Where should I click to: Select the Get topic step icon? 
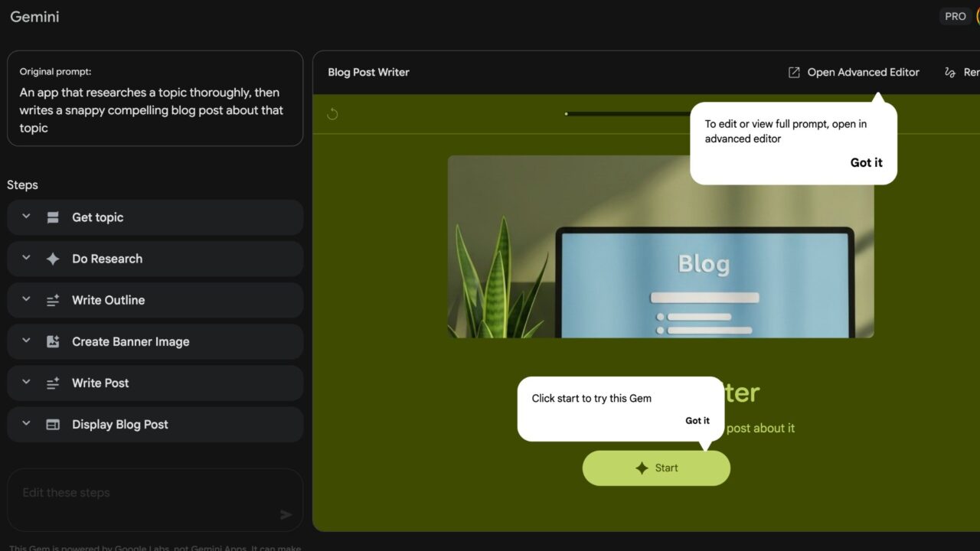[x=52, y=217]
